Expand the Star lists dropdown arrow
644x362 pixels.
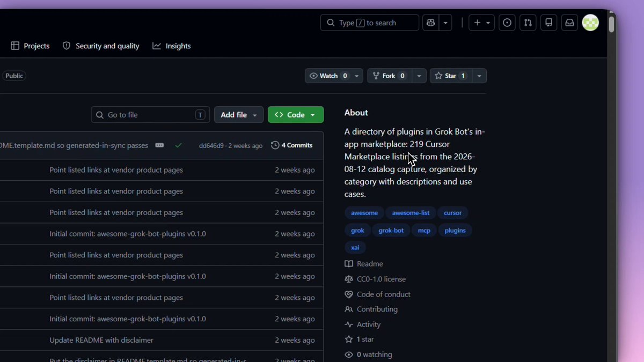(x=479, y=76)
